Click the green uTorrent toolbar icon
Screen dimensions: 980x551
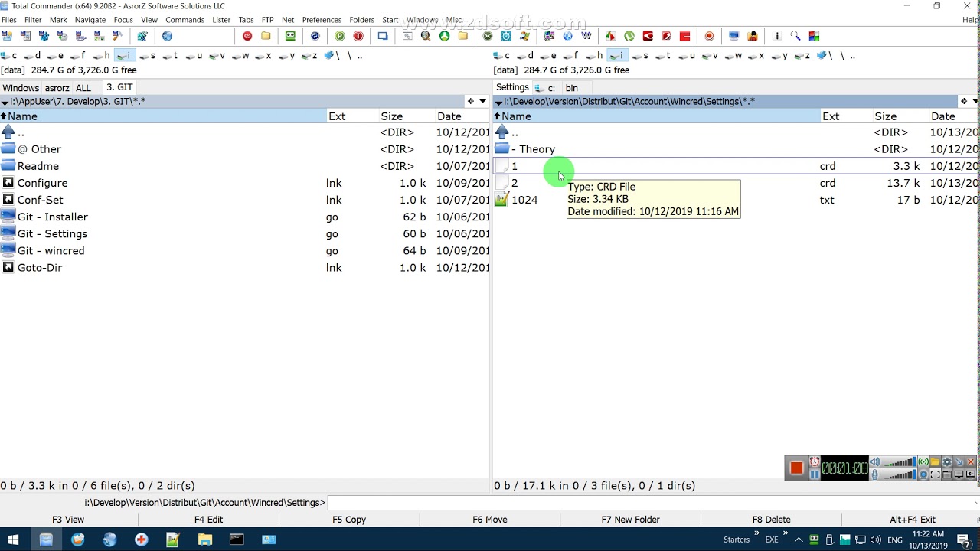point(629,36)
